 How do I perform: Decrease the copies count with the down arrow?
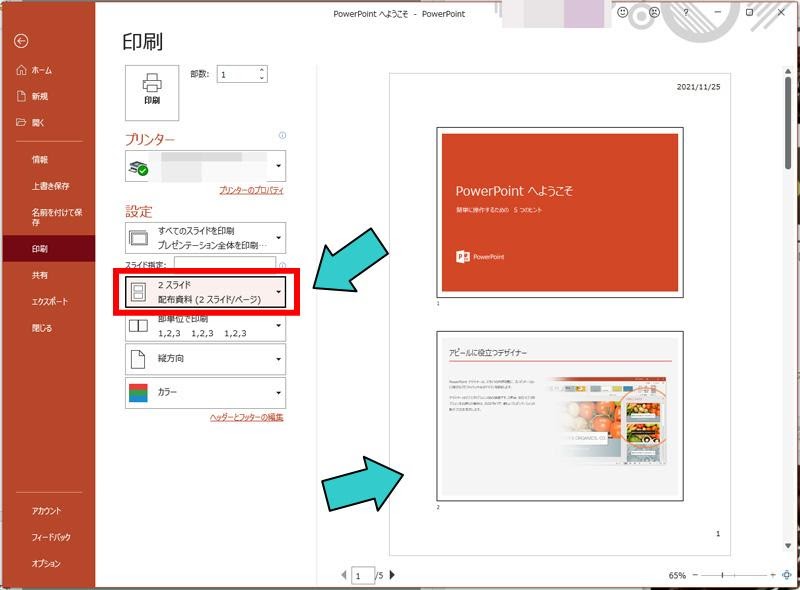click(x=262, y=78)
